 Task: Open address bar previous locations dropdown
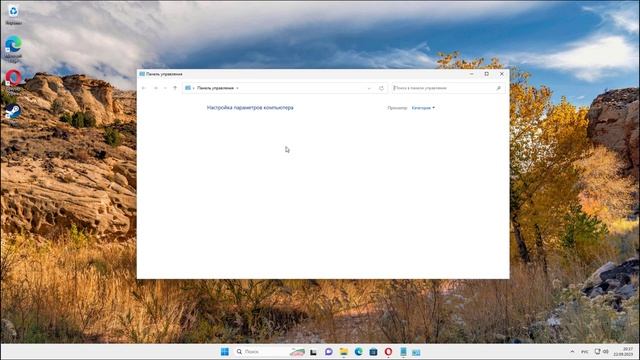tap(369, 88)
